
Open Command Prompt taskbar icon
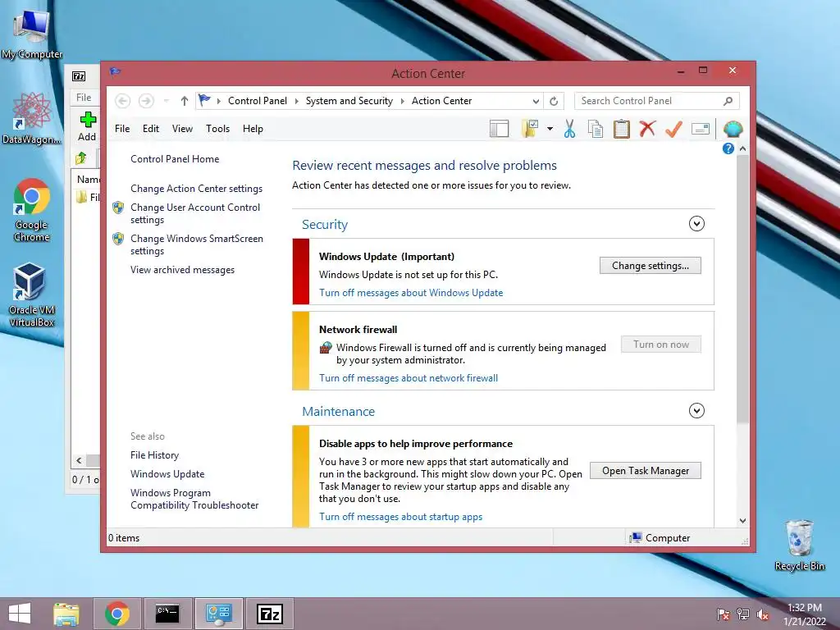[x=167, y=614]
